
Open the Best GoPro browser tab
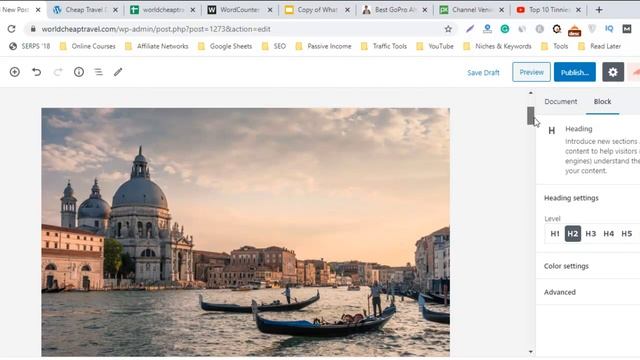pos(395,10)
